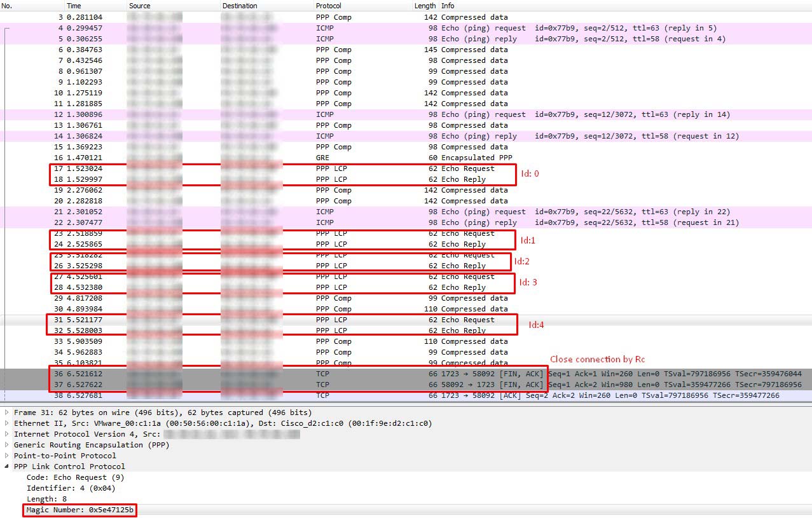The image size is (812, 518).
Task: Select highlighted LCP Echo Request packet 31
Action: (406, 320)
